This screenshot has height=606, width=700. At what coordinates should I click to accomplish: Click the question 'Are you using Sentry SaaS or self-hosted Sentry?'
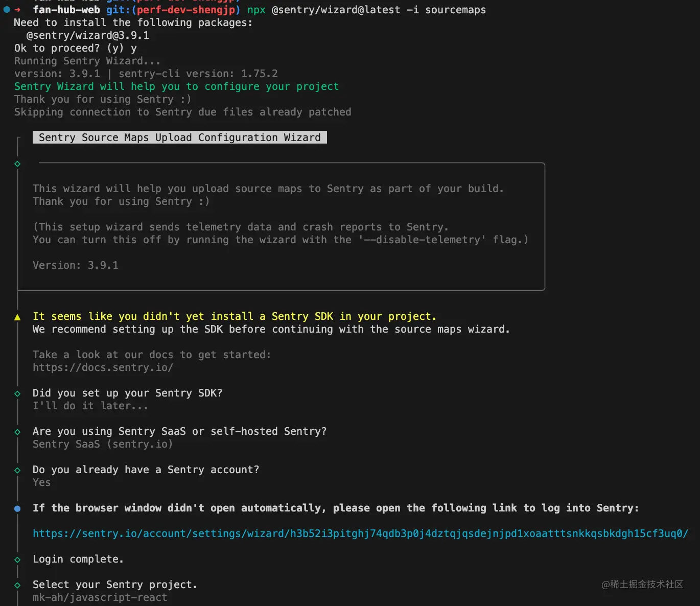180,431
